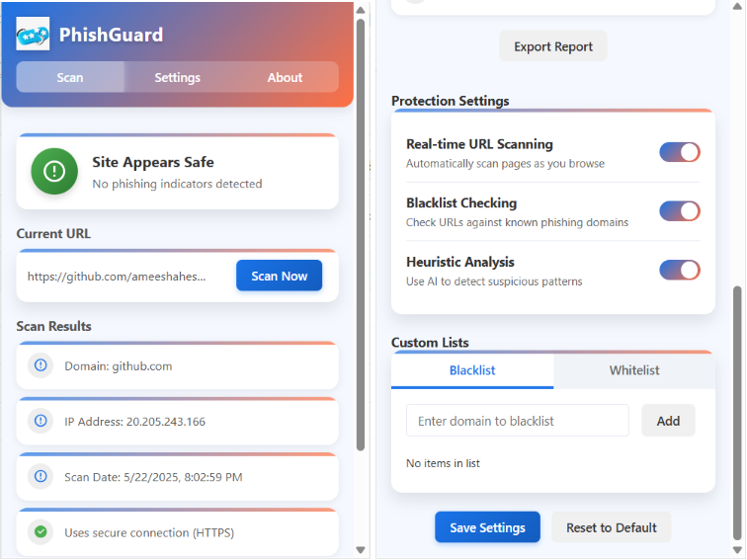Image resolution: width=747 pixels, height=560 pixels.
Task: Click the PhishGuard title text
Action: pyautogui.click(x=111, y=35)
